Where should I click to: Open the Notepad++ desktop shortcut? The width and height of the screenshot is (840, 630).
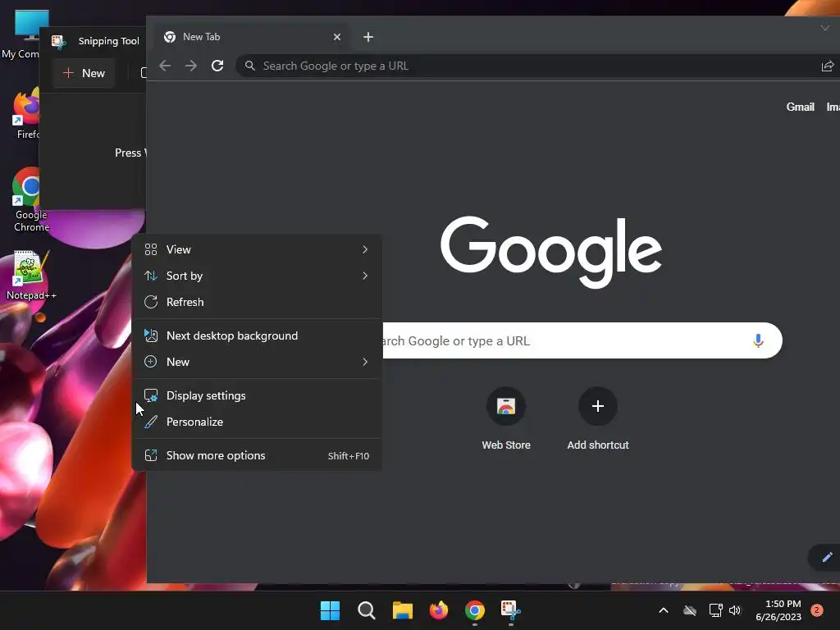coord(30,276)
